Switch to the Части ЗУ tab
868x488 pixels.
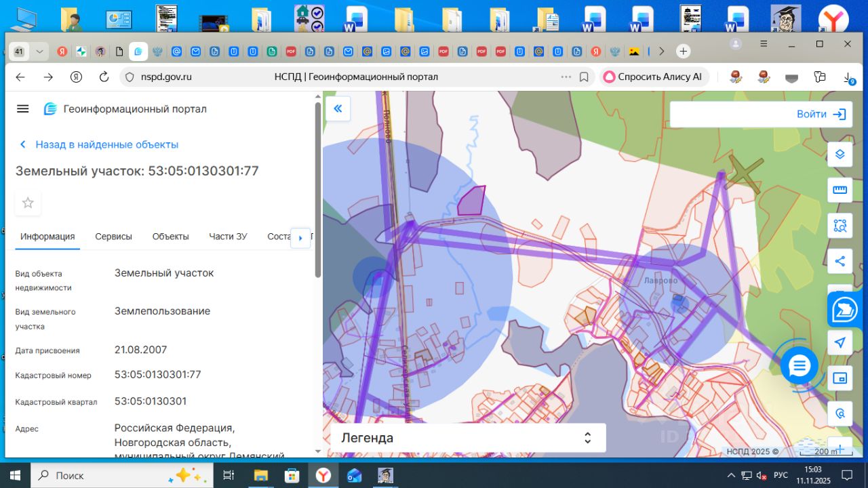tap(228, 237)
